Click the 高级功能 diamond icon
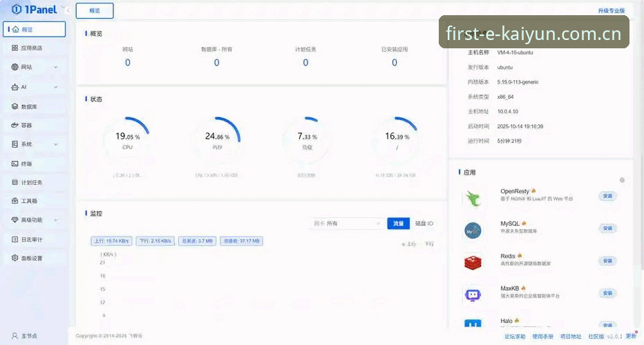The image size is (644, 345). pos(15,220)
